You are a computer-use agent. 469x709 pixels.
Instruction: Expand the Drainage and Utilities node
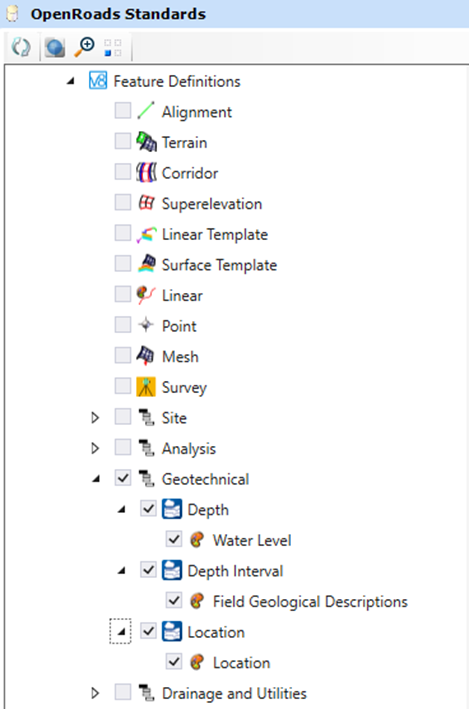[95, 693]
